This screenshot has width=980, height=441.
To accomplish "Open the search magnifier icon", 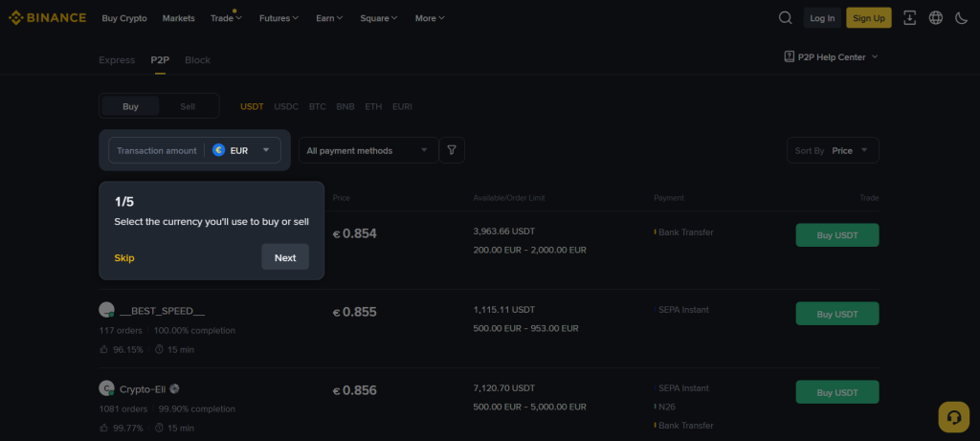I will (785, 18).
